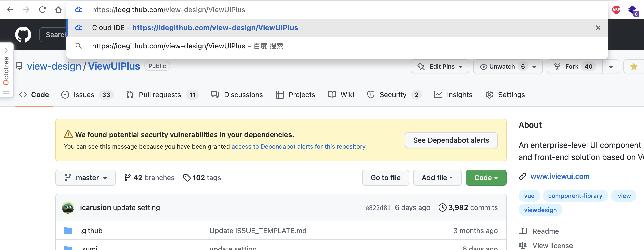Image resolution: width=644 pixels, height=250 pixels.
Task: Visit www.iviewui.com website link
Action: coord(560,176)
